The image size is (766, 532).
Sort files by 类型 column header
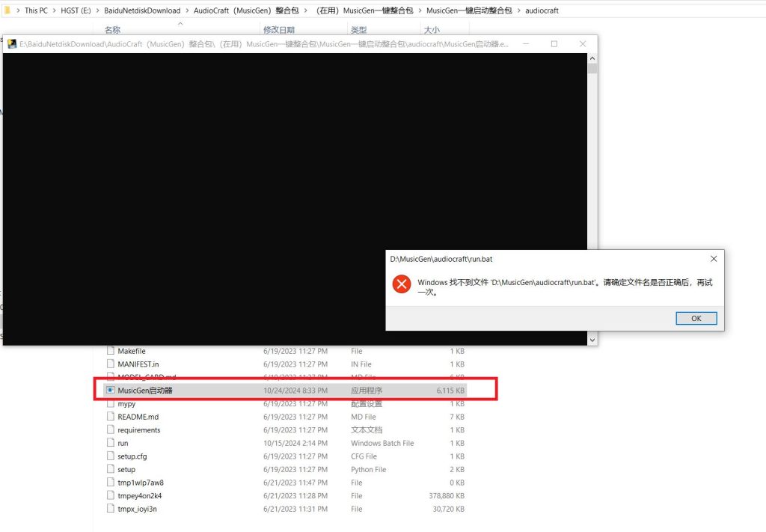(x=358, y=30)
